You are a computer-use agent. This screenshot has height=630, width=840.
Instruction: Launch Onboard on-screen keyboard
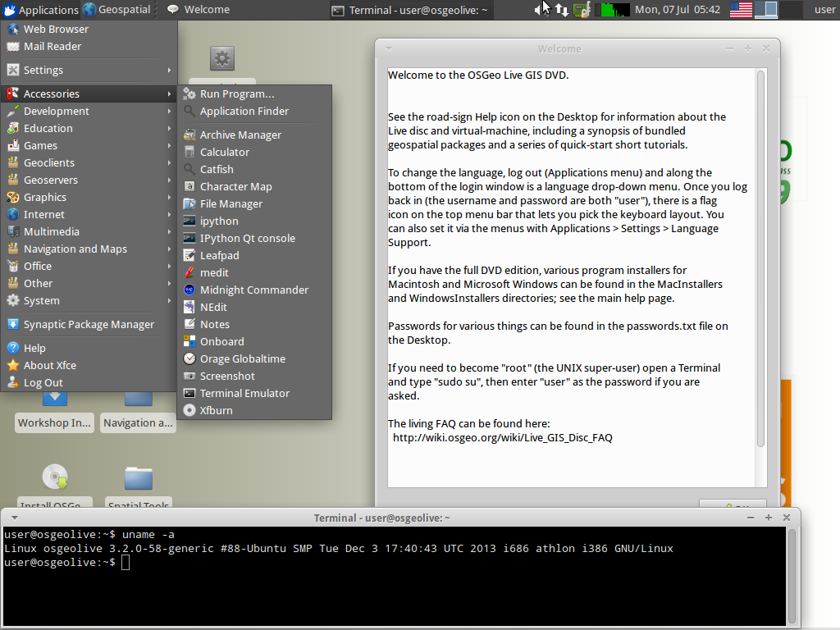pos(254,341)
